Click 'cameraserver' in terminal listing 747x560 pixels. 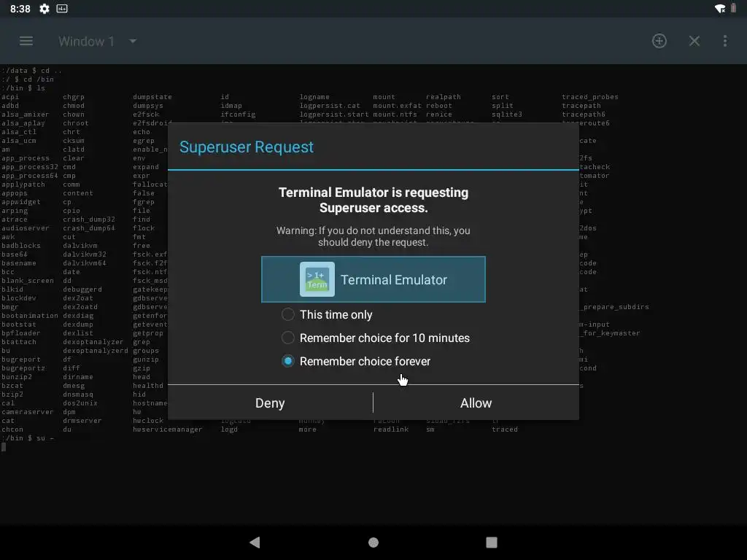pos(27,412)
